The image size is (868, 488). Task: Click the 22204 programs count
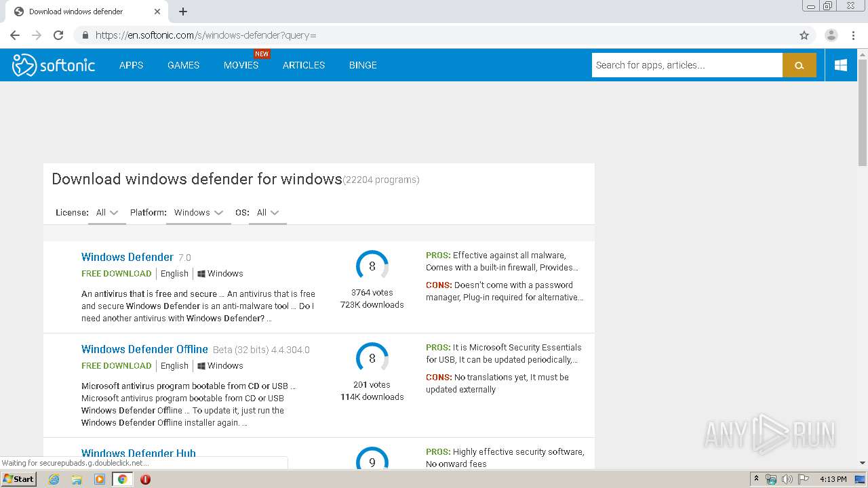pos(381,180)
